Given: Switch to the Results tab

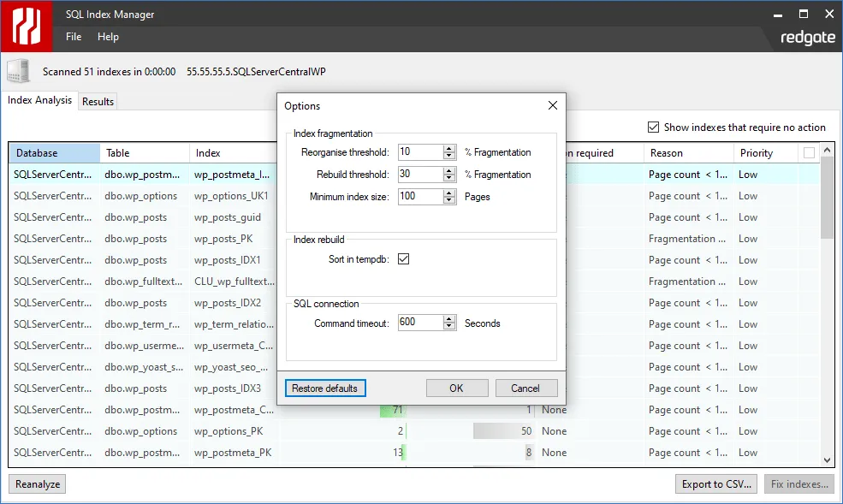Looking at the screenshot, I should tap(98, 101).
